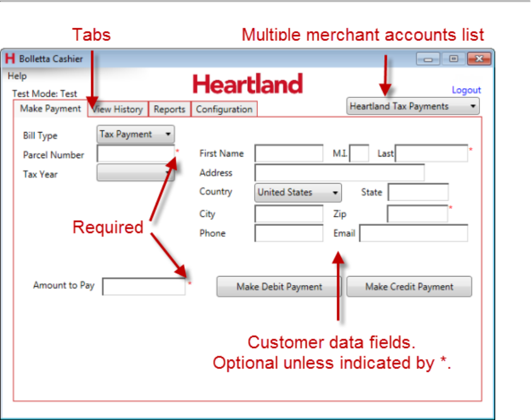Click the Amount to Pay field
531x420 pixels.
click(144, 287)
